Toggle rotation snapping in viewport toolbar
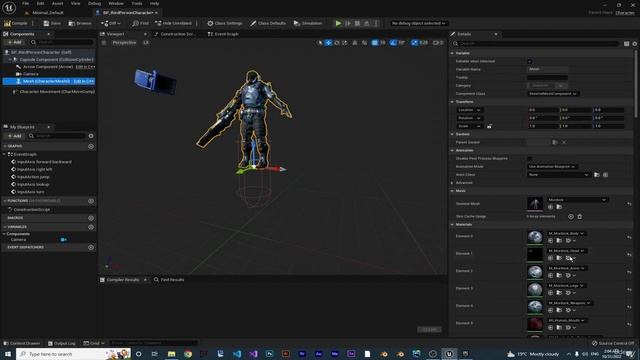640x360 pixels. pyautogui.click(x=393, y=42)
